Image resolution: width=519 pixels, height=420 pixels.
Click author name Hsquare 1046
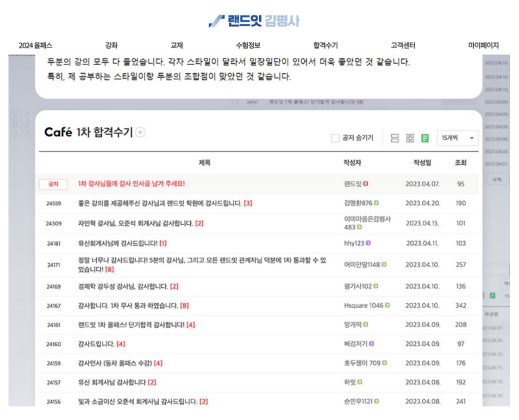click(363, 306)
